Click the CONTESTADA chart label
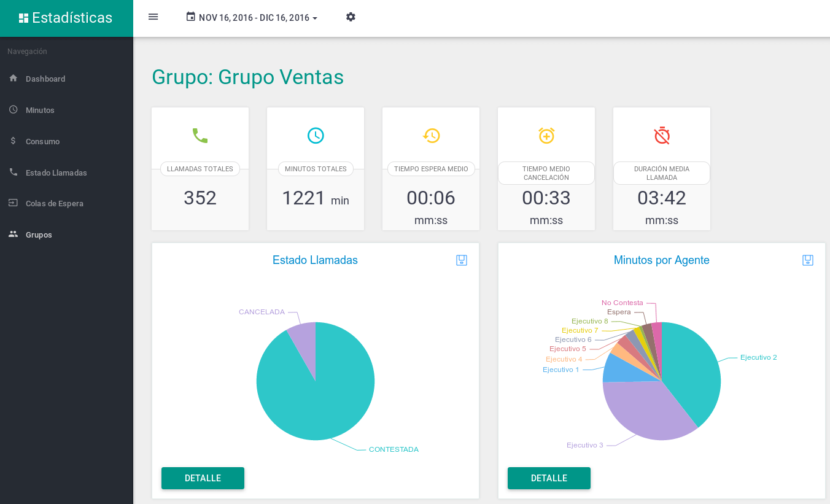Screen dimensions: 830x504 (x=394, y=449)
